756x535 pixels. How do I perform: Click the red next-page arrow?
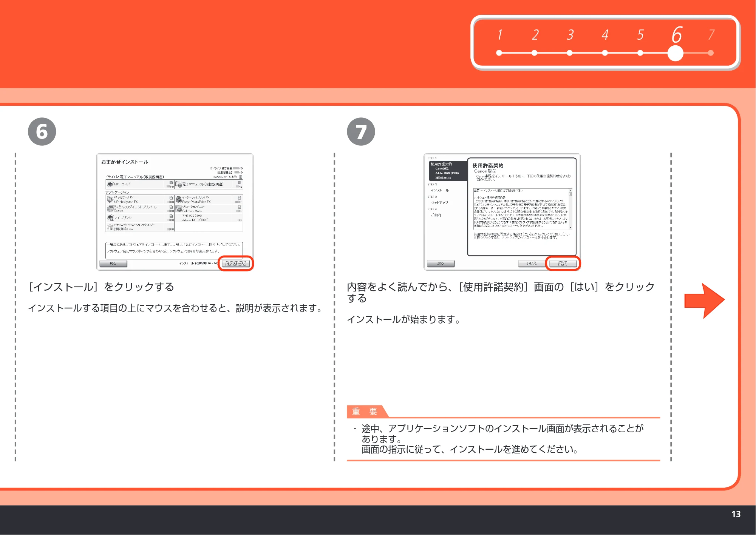(x=704, y=301)
